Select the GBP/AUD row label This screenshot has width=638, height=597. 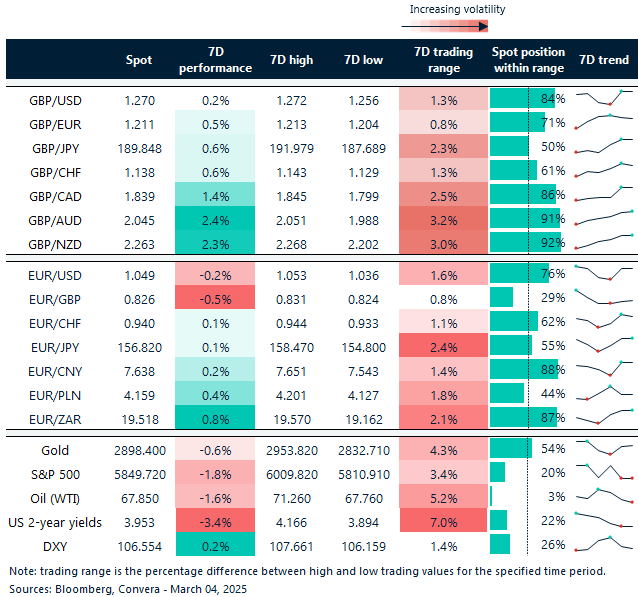pyautogui.click(x=55, y=221)
